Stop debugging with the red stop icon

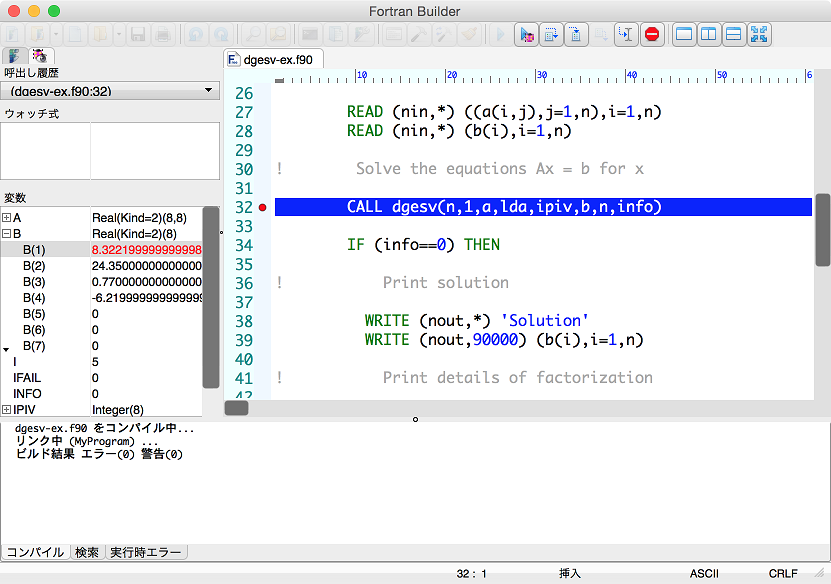(x=652, y=35)
